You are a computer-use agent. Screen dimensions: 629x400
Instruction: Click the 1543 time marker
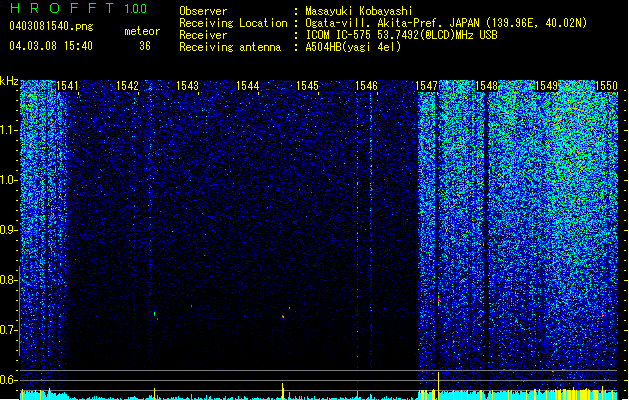click(187, 86)
